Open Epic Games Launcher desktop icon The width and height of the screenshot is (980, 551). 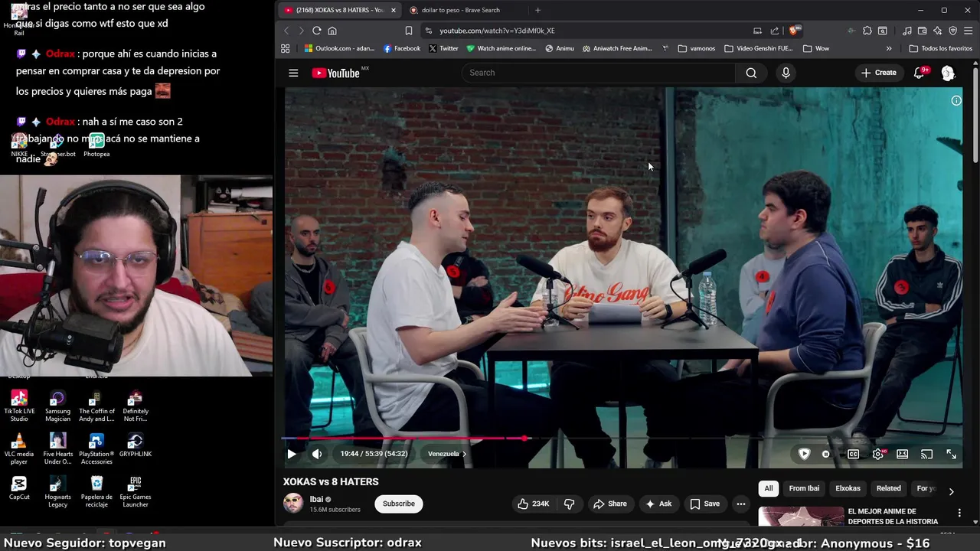pos(136,491)
